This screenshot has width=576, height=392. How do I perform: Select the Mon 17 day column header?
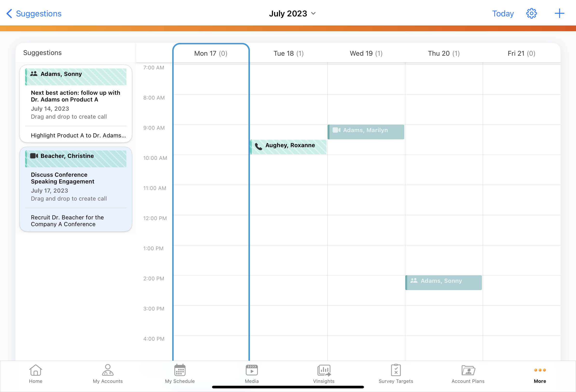point(211,53)
